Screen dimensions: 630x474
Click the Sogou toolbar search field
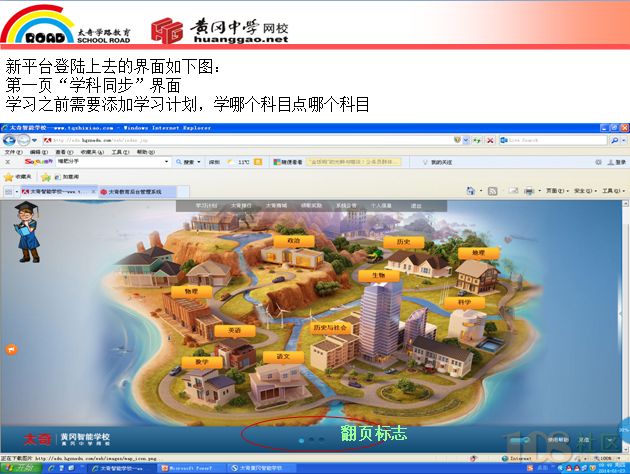[x=108, y=161]
